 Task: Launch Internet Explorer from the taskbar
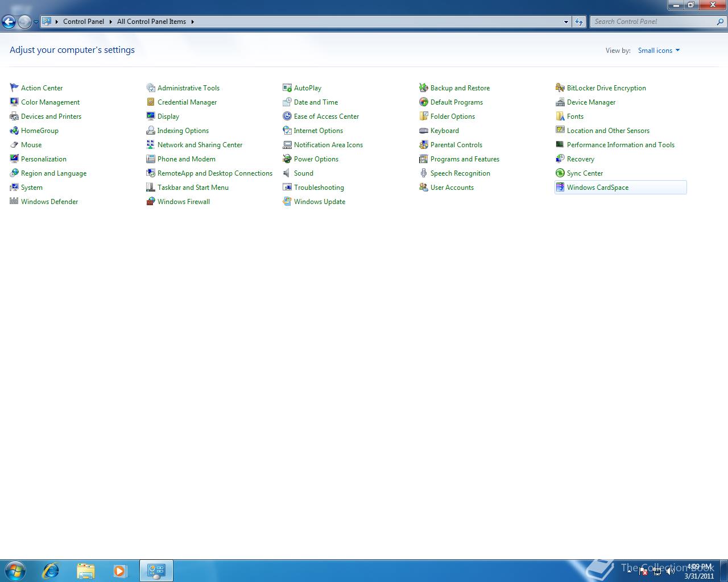click(51, 570)
